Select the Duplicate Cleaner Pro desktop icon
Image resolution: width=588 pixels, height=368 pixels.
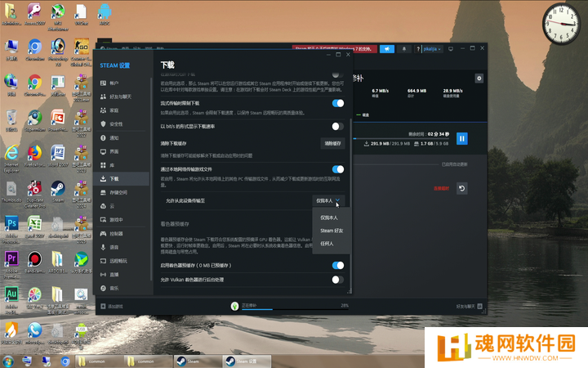click(34, 194)
